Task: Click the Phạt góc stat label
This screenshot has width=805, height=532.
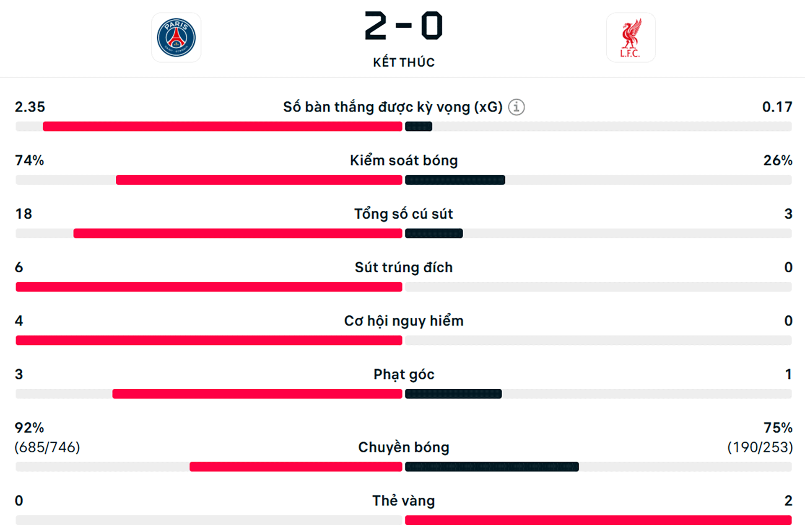Action: (x=404, y=374)
